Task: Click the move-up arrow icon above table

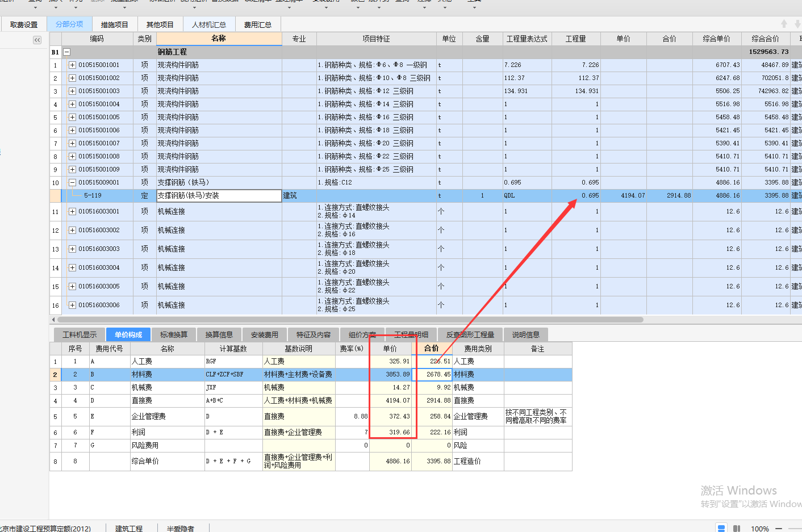Action: click(x=784, y=24)
